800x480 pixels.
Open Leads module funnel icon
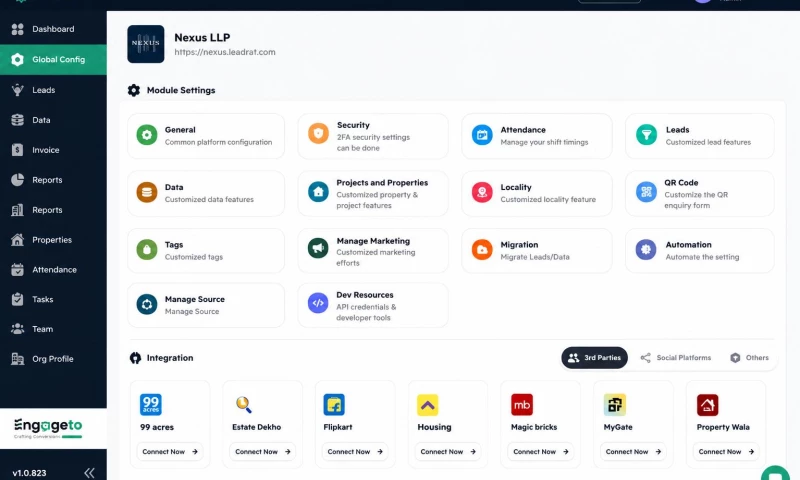point(646,135)
